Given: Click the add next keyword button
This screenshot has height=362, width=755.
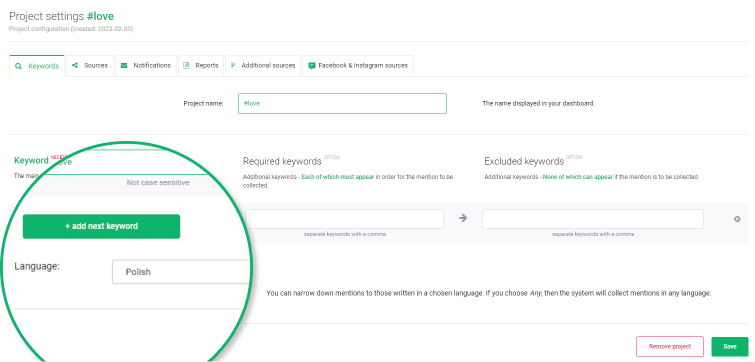Looking at the screenshot, I should 102,226.
